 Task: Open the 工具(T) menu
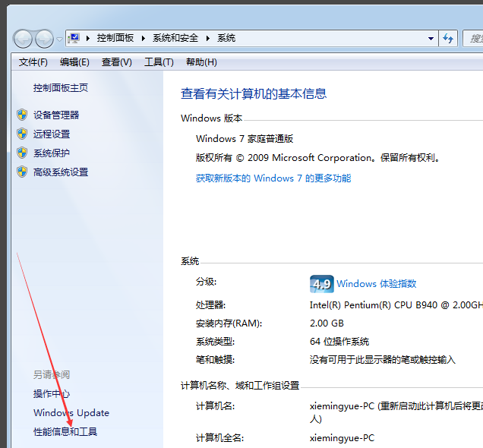159,62
